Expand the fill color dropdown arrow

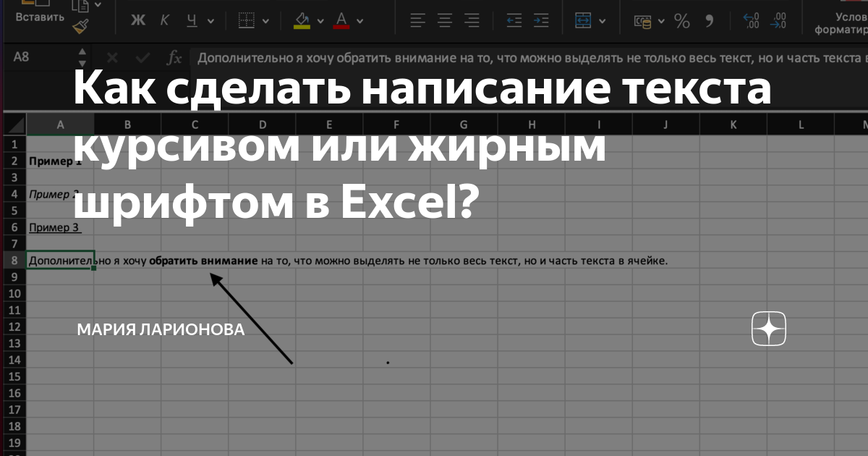tap(322, 21)
